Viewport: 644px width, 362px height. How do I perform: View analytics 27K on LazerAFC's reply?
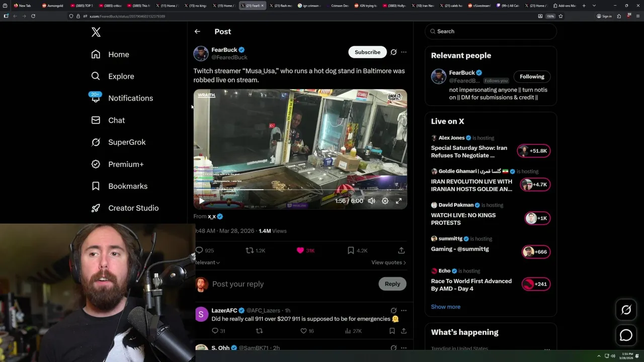click(x=353, y=331)
